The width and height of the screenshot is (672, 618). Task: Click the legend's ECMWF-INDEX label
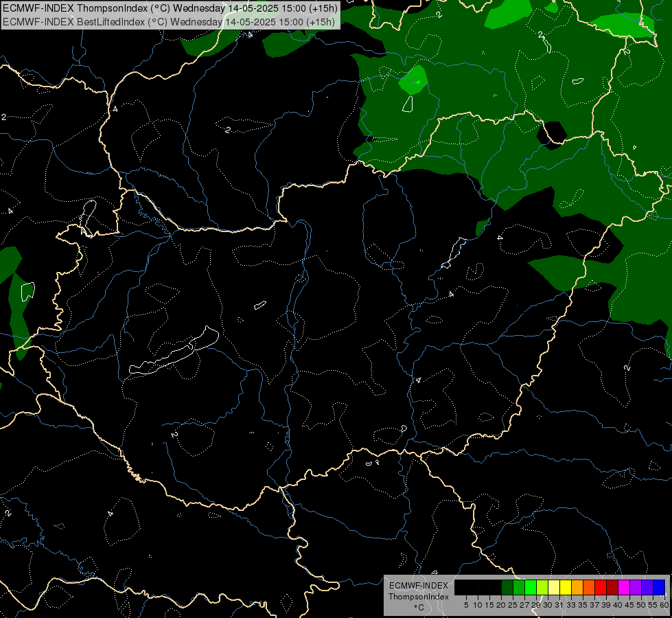tap(419, 586)
